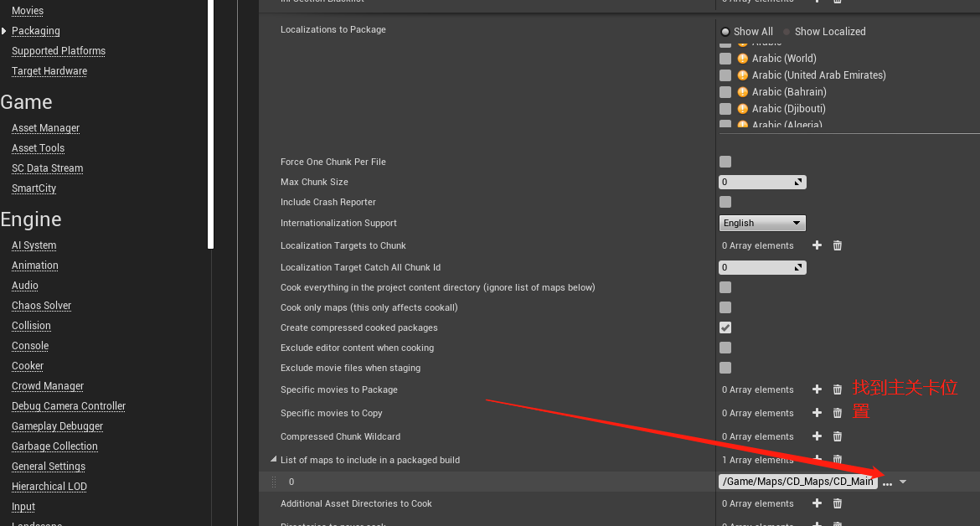Clear Localization Targets to Chunk array
Viewport: 980px width, 526px height.
point(838,245)
